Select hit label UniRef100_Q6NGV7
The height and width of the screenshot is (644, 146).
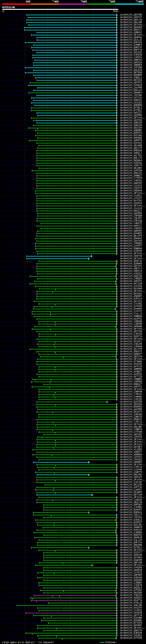[131, 354]
